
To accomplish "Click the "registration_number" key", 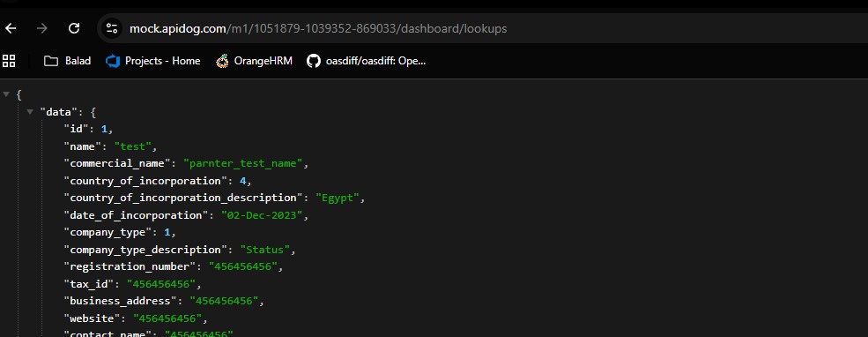I will coord(130,266).
